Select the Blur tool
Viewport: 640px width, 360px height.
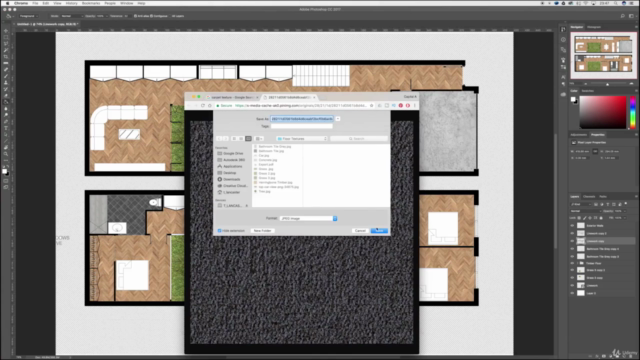pyautogui.click(x=6, y=109)
